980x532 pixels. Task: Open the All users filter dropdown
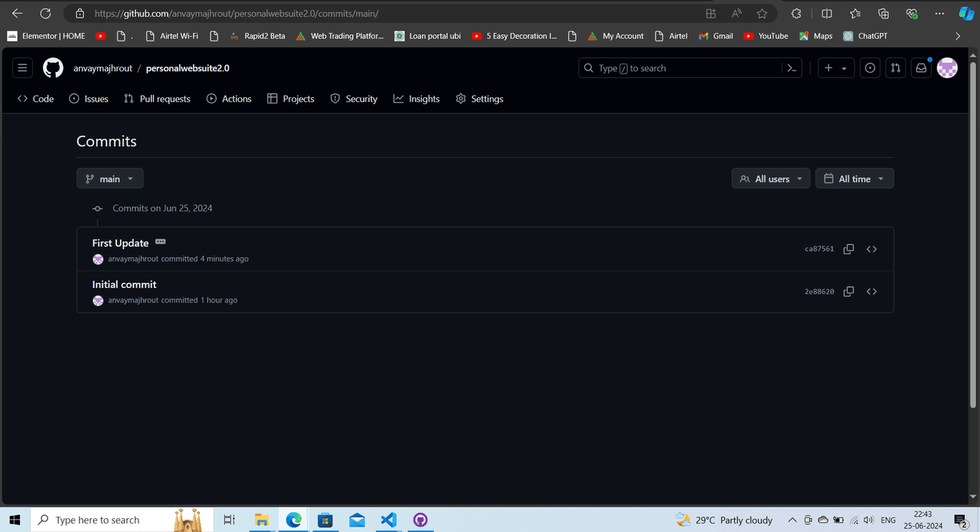(x=770, y=178)
